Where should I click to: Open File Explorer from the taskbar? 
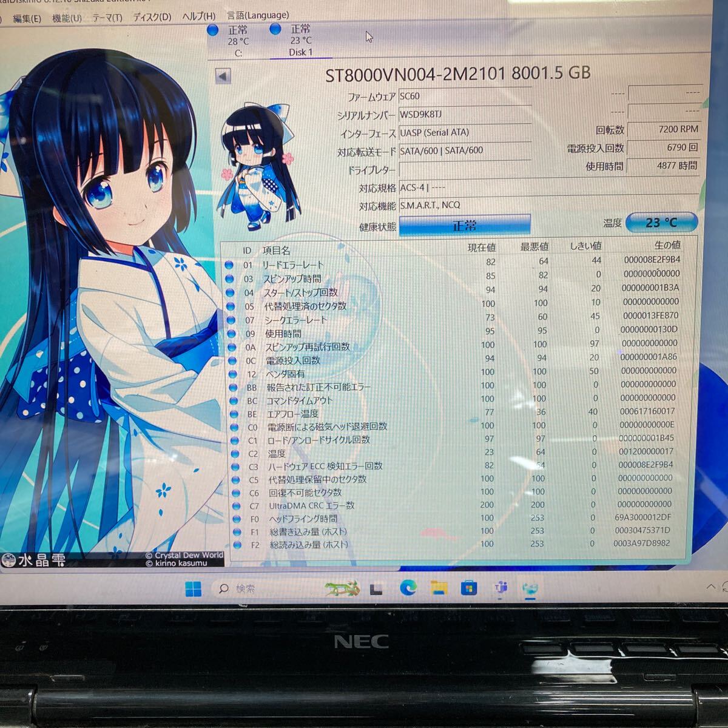click(438, 588)
